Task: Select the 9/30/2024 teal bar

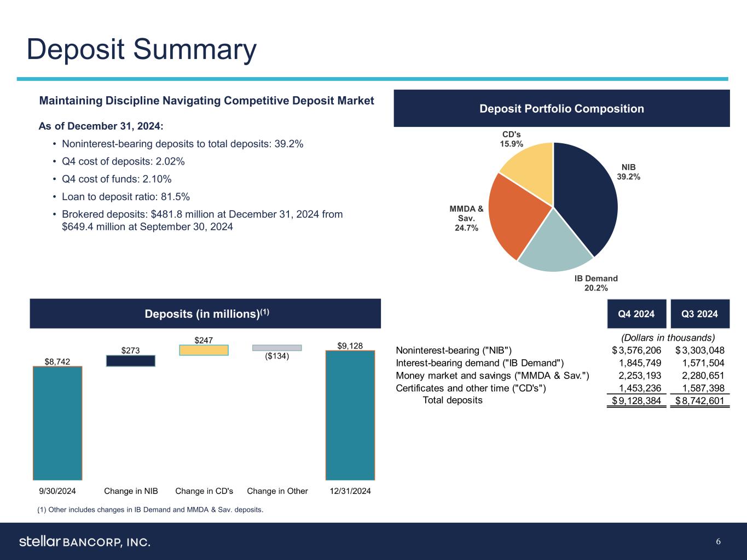Action: (57, 423)
